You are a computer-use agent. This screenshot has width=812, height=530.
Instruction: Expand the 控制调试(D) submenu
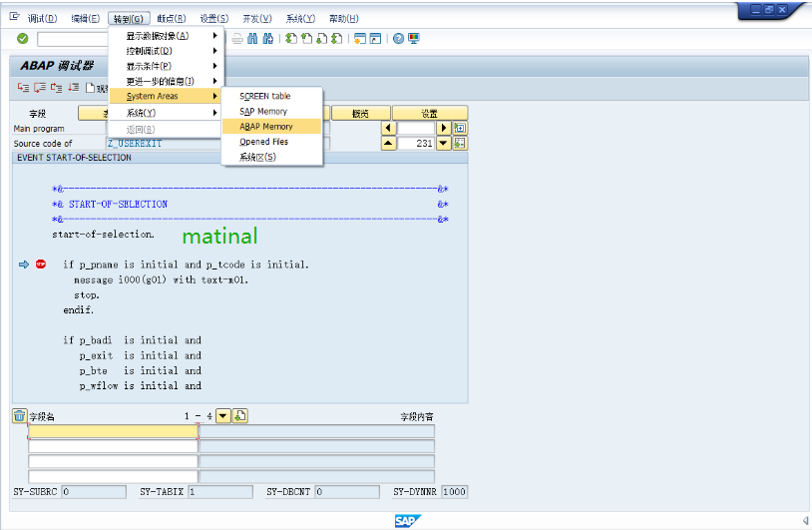click(x=167, y=51)
